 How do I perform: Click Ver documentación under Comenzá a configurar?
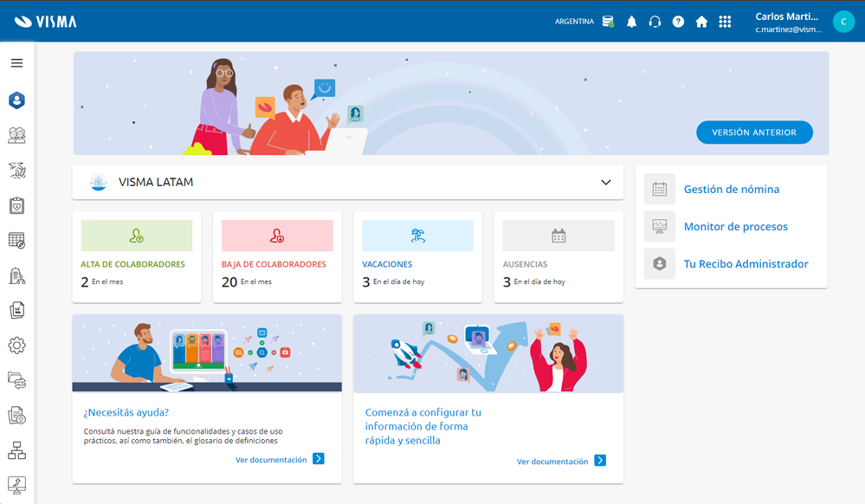552,462
